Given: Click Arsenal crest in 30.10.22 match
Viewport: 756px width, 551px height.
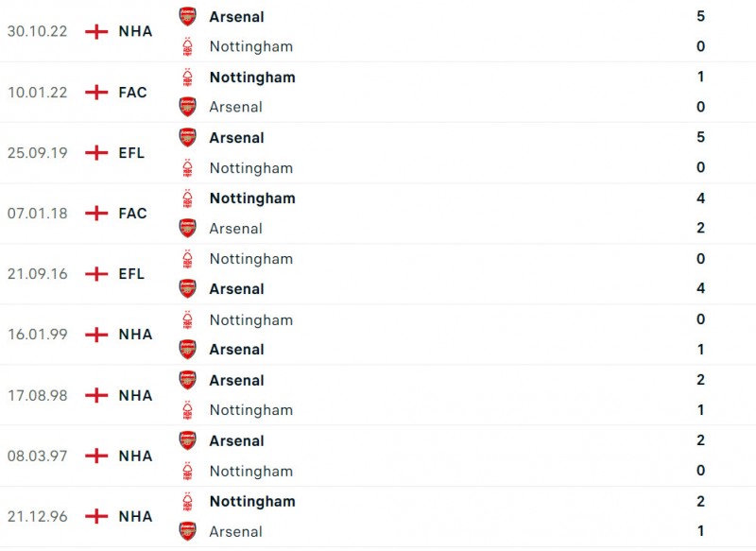Looking at the screenshot, I should pyautogui.click(x=188, y=16).
